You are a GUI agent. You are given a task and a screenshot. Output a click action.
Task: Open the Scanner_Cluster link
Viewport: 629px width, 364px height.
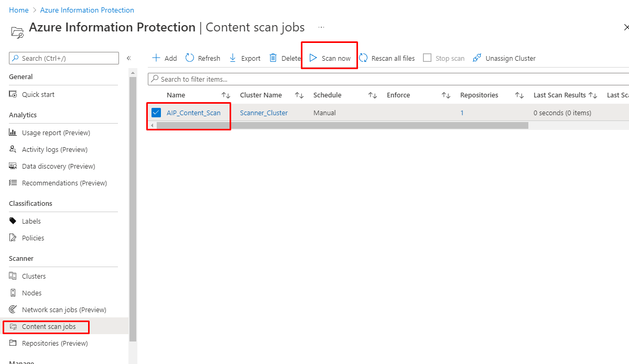pos(264,113)
